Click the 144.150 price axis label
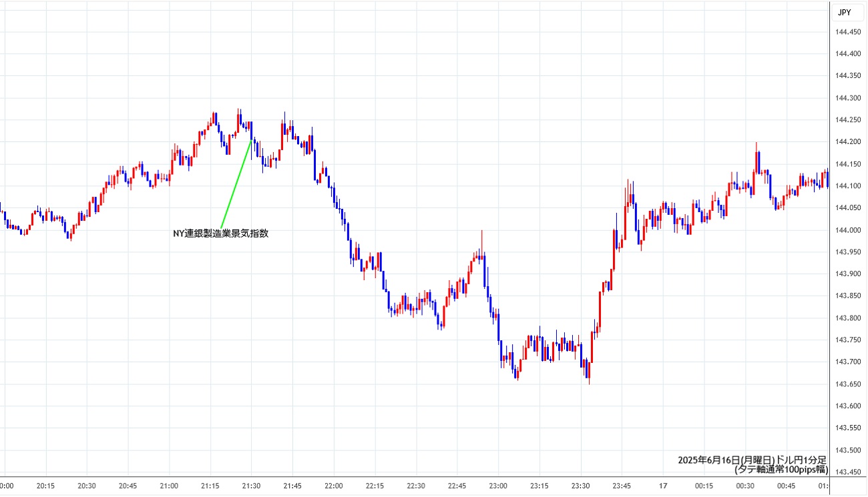The height and width of the screenshot is (497, 868). pyautogui.click(x=848, y=164)
